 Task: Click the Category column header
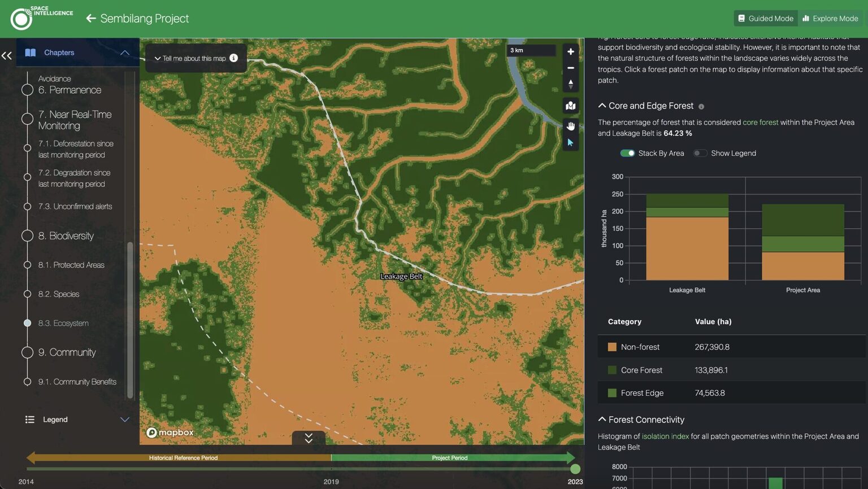tap(624, 321)
